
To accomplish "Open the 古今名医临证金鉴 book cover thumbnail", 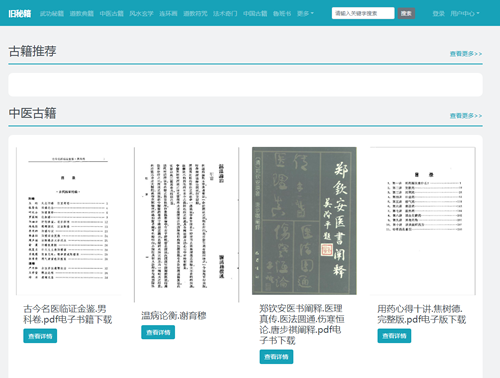I will [68, 221].
